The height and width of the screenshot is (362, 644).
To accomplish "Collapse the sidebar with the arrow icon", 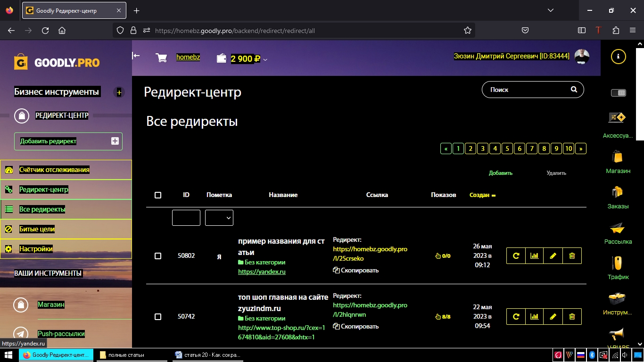I will [x=136, y=56].
